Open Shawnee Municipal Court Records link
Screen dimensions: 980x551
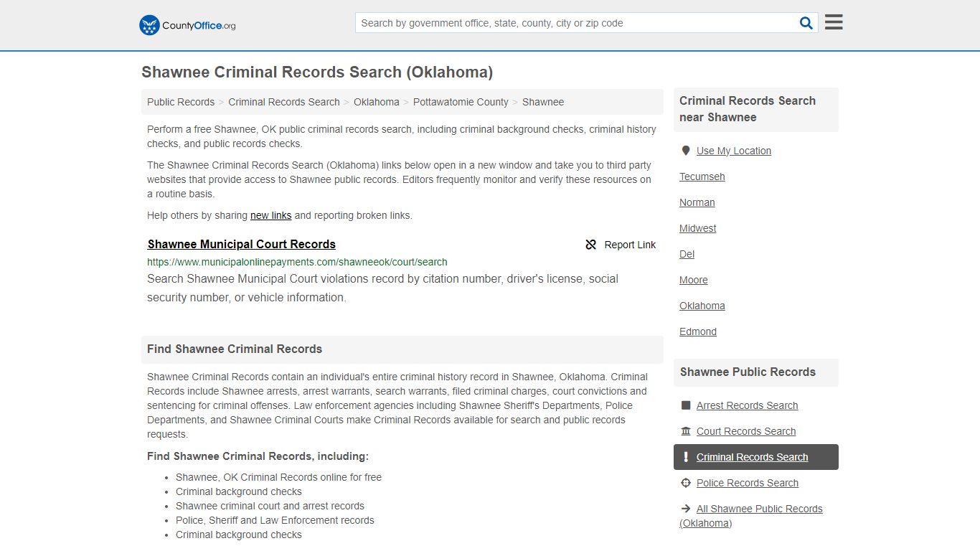242,244
